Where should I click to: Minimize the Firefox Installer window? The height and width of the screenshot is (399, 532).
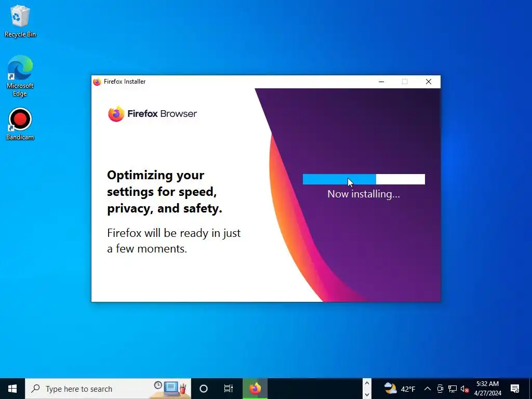click(x=381, y=82)
